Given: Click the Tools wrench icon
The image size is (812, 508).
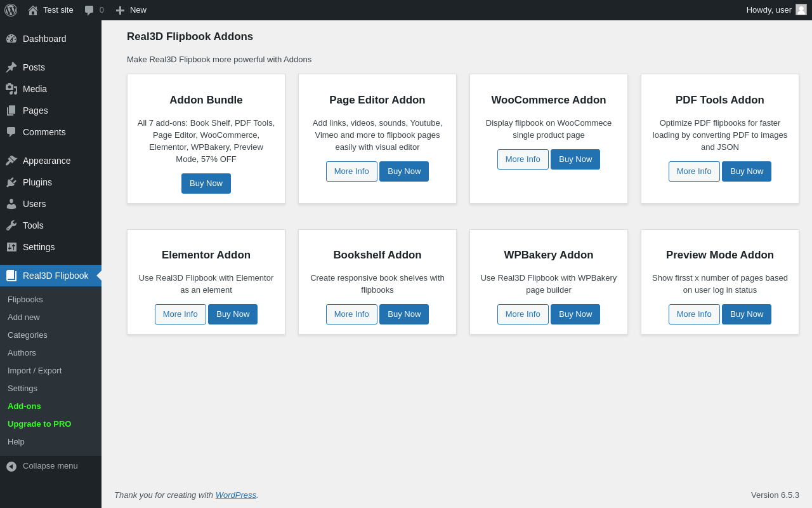Looking at the screenshot, I should pos(11,225).
